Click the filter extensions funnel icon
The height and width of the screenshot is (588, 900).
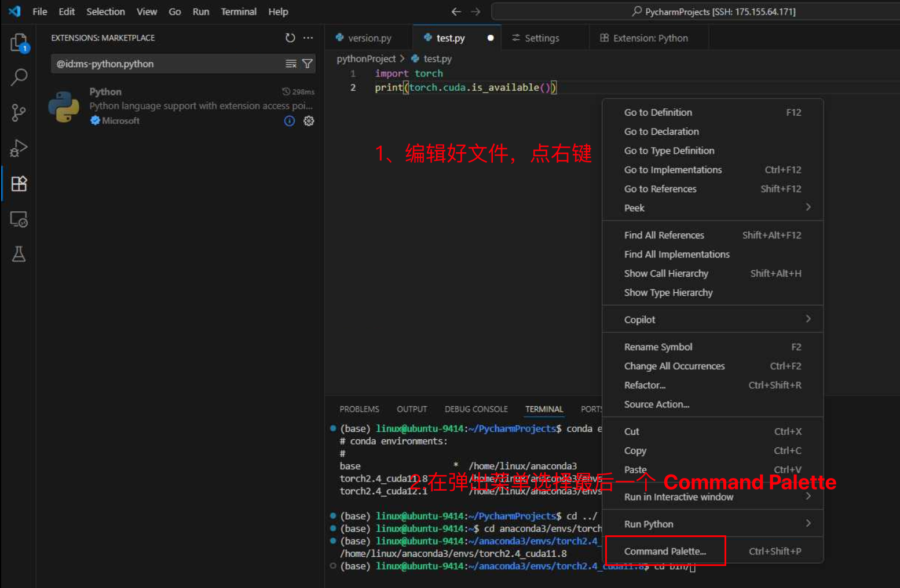tap(308, 64)
